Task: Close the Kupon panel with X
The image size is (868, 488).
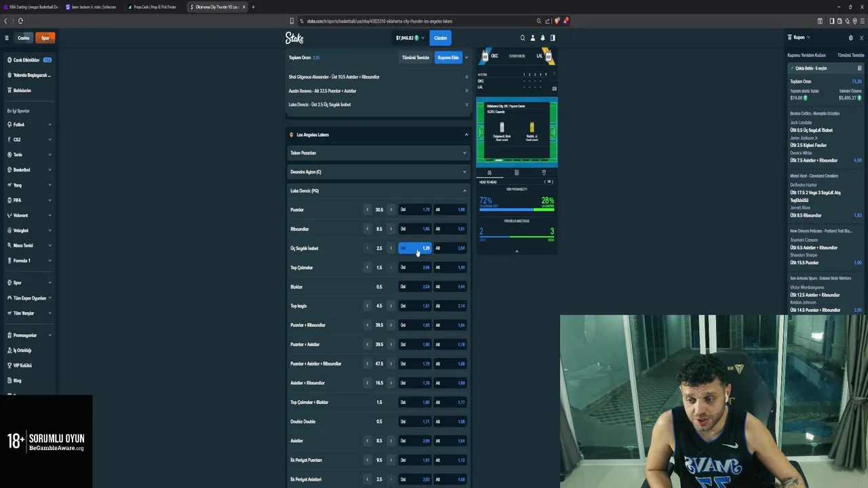Action: pyautogui.click(x=861, y=38)
